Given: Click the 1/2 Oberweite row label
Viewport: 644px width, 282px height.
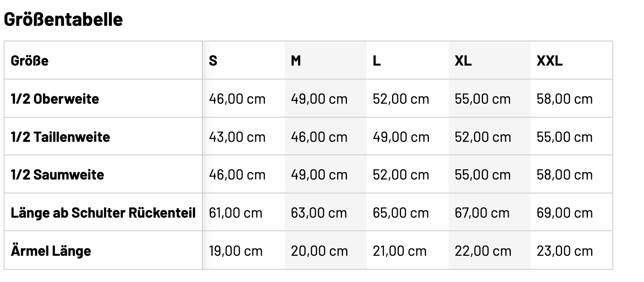Looking at the screenshot, I should 55,99.
